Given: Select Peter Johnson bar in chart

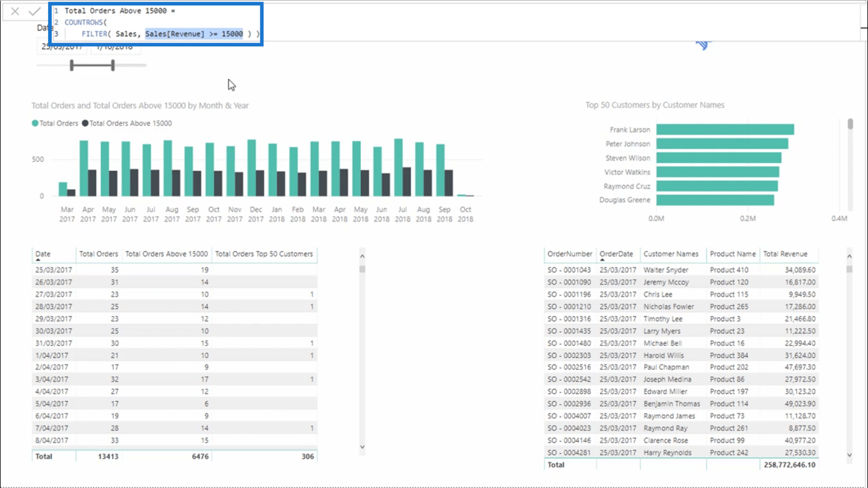Looking at the screenshot, I should tap(722, 144).
